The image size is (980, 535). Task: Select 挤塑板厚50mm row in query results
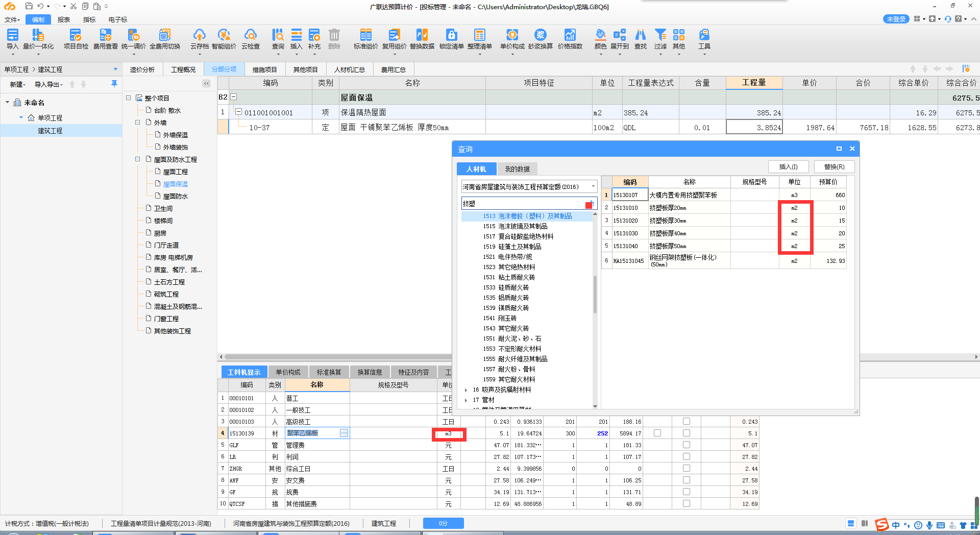pos(724,246)
